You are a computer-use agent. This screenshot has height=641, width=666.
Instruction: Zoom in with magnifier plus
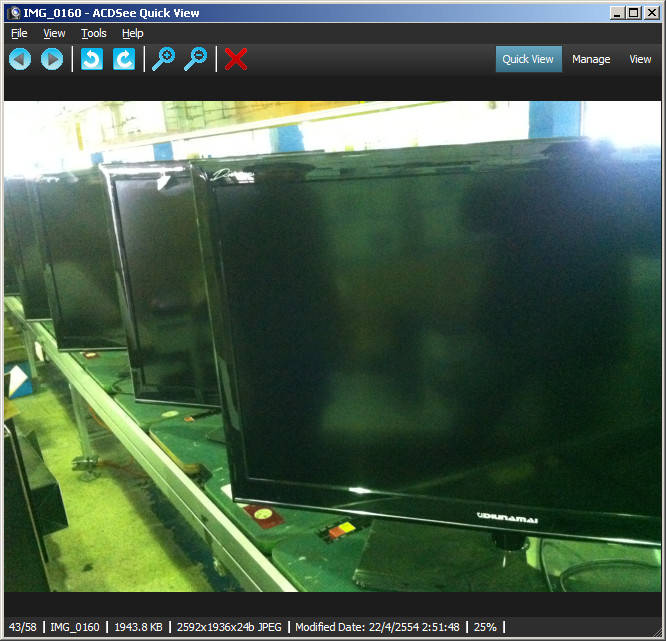163,59
